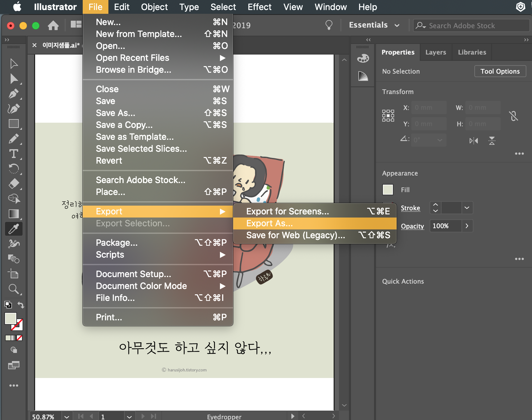532x420 pixels.
Task: Flip along horizontal axis
Action: click(x=473, y=141)
